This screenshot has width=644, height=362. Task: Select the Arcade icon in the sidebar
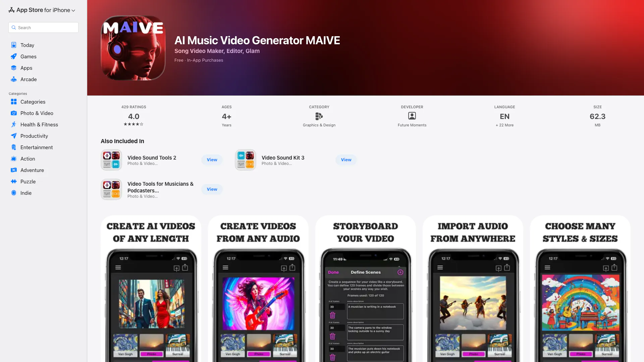13,79
